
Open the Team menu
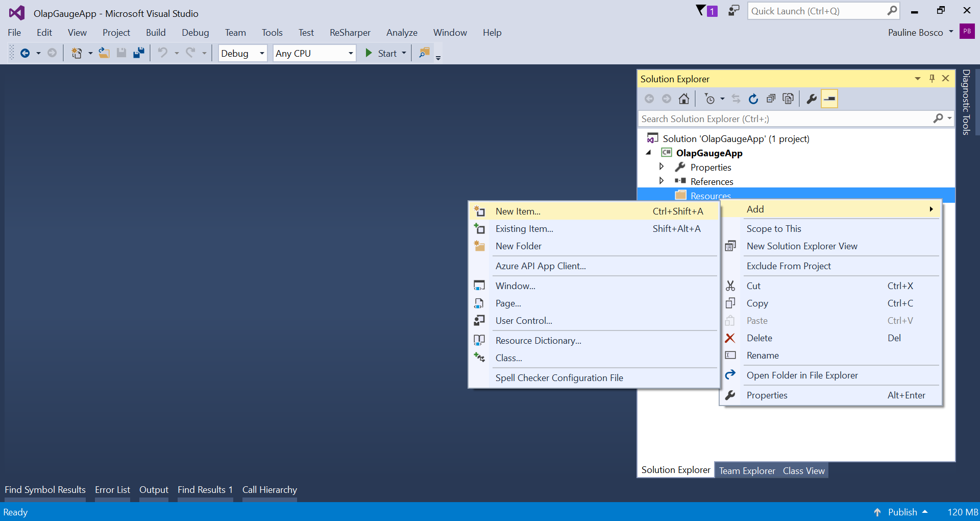[x=235, y=32]
